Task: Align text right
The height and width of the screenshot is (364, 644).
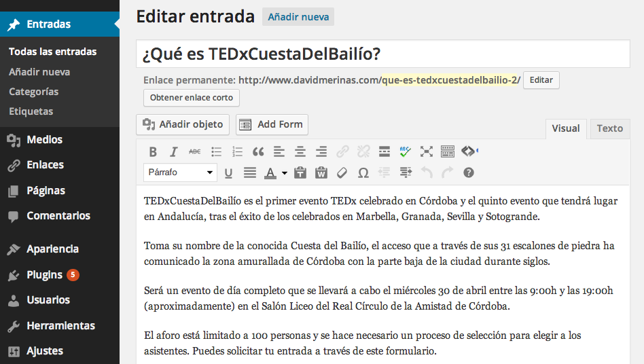Action: pos(321,152)
